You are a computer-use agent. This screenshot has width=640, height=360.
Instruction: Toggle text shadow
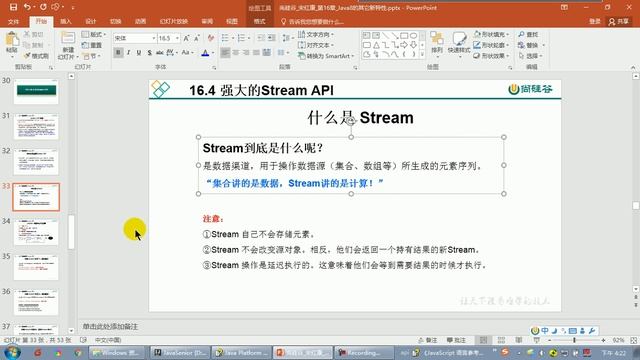[x=149, y=53]
